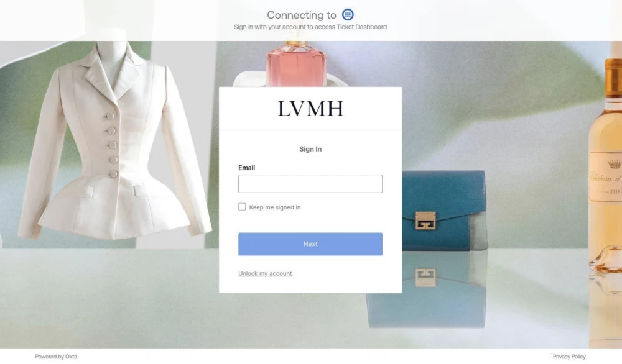Click the gold clasp emblem on the blue handbag
Screen dimensions: 622x364
(x=425, y=221)
